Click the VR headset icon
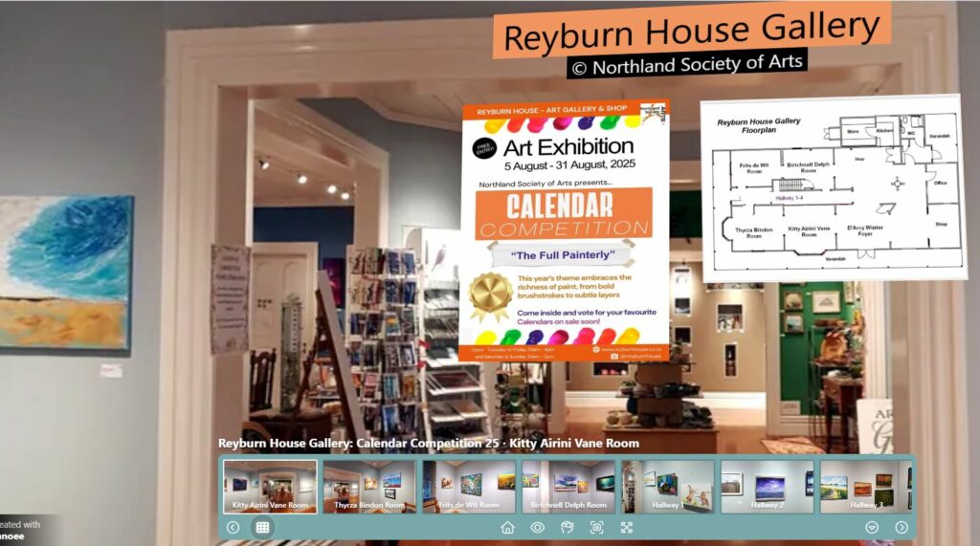The image size is (980, 546). pyautogui.click(x=567, y=528)
